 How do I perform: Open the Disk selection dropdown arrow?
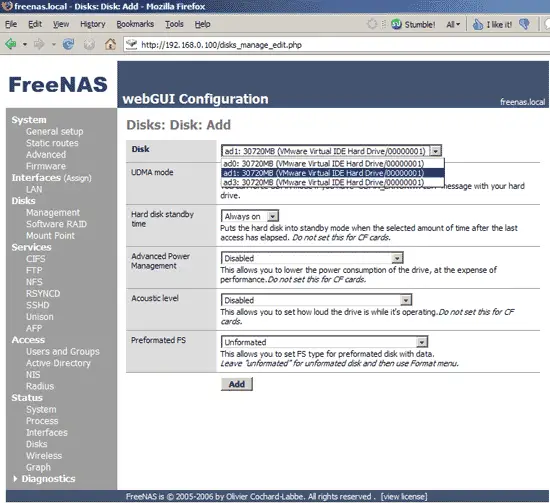click(435, 151)
